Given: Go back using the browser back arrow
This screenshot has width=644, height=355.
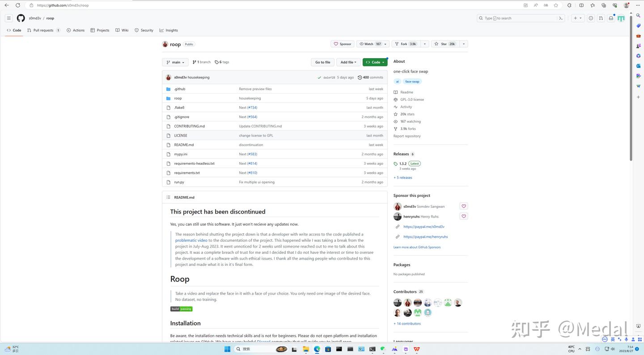Looking at the screenshot, I should (x=7, y=5).
